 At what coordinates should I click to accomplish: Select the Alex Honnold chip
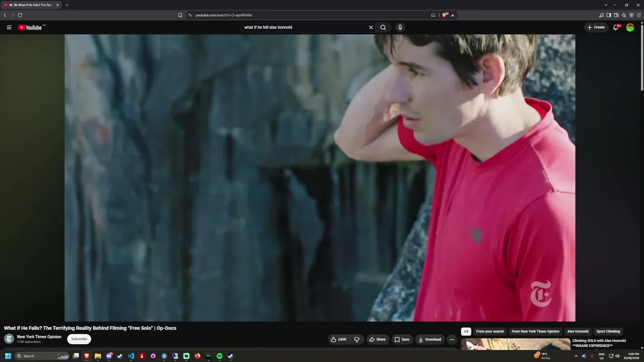(578, 331)
